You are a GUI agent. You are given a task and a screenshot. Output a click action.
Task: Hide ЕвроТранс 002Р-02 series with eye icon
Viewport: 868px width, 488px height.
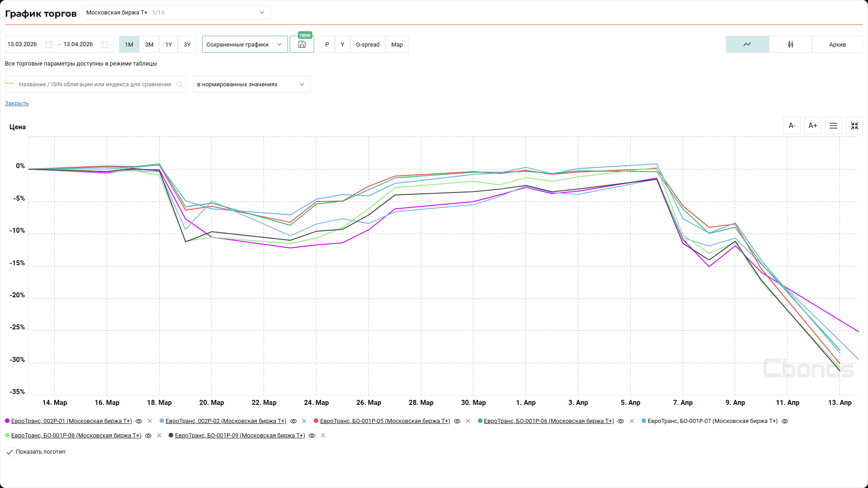tap(293, 421)
